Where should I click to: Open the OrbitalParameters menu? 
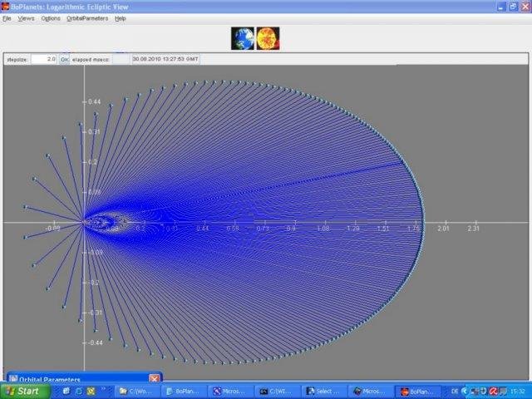(87, 17)
